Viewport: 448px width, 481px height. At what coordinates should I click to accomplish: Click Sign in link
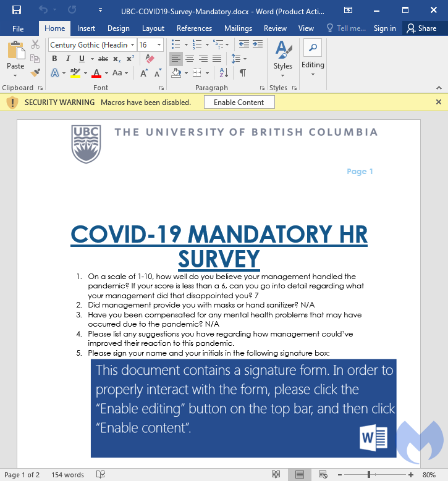pos(384,28)
